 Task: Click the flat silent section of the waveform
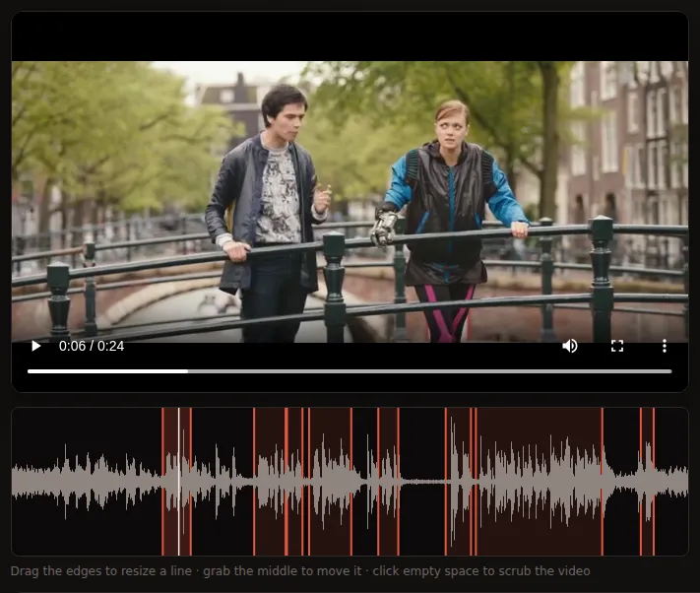[422, 482]
